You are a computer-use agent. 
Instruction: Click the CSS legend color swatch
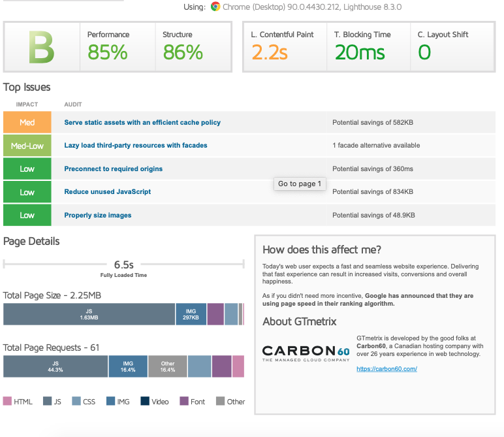(x=76, y=401)
